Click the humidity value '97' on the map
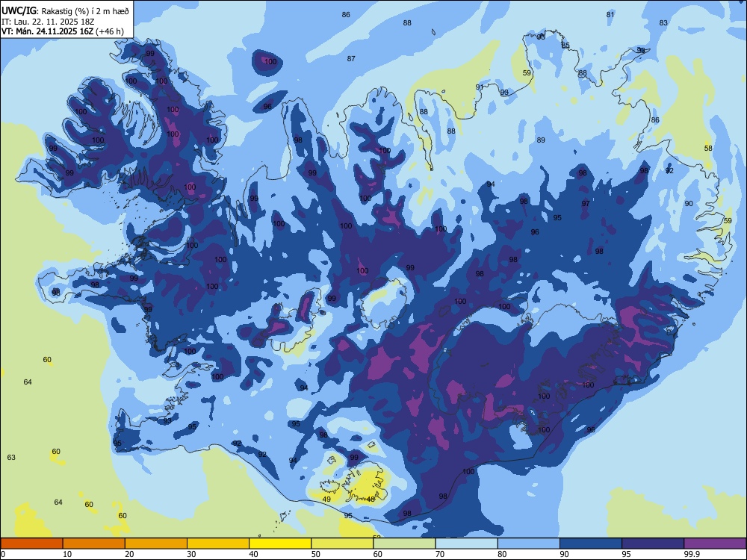The height and width of the screenshot is (560, 747). click(x=586, y=203)
